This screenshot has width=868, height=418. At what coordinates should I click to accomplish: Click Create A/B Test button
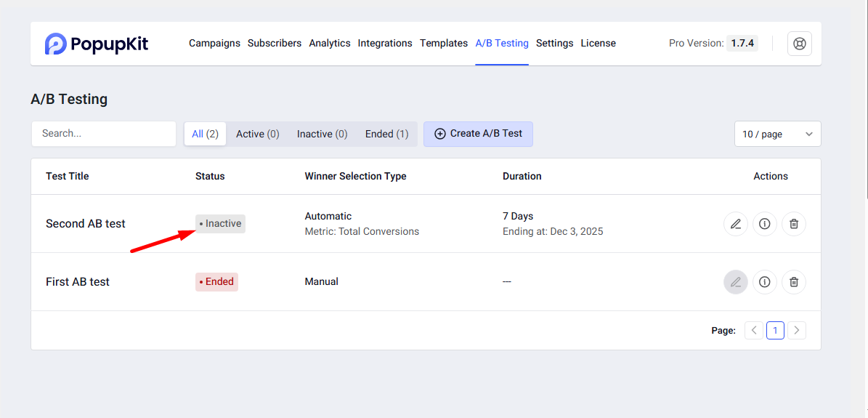[478, 134]
